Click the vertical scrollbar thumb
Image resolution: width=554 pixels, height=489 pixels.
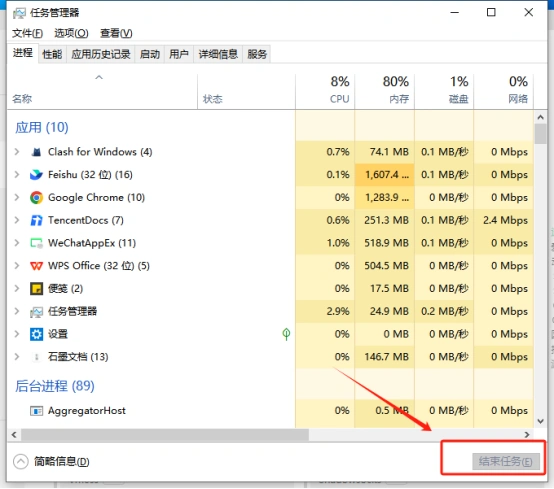tap(540, 134)
